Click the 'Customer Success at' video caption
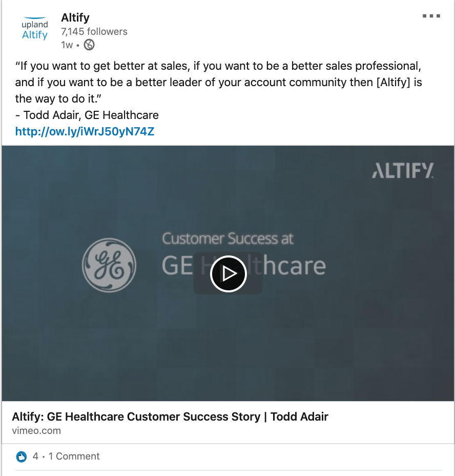 (228, 239)
